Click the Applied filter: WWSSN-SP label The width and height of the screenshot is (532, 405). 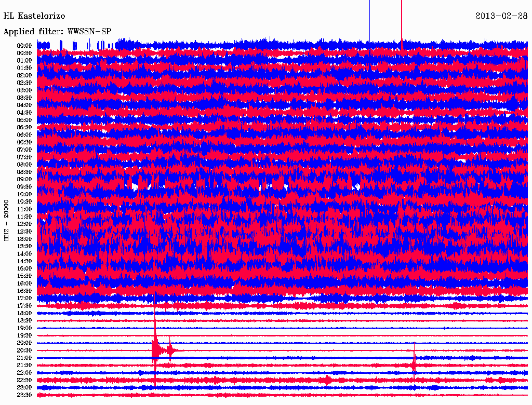coord(57,32)
